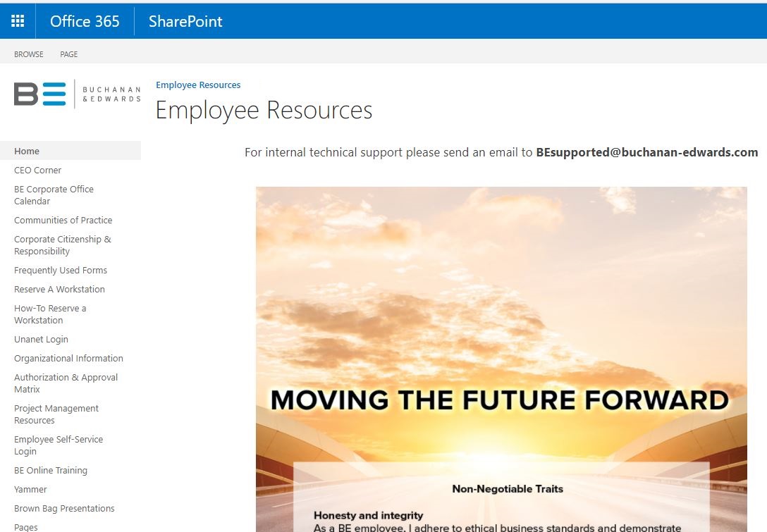This screenshot has height=532, width=767.
Task: Select the Office 365 header link
Action: coord(85,21)
